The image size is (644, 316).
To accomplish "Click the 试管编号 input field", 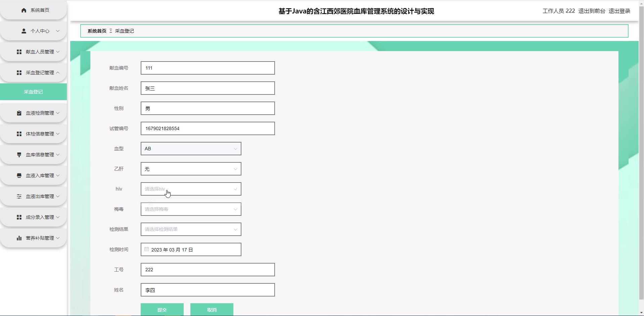I will (208, 128).
